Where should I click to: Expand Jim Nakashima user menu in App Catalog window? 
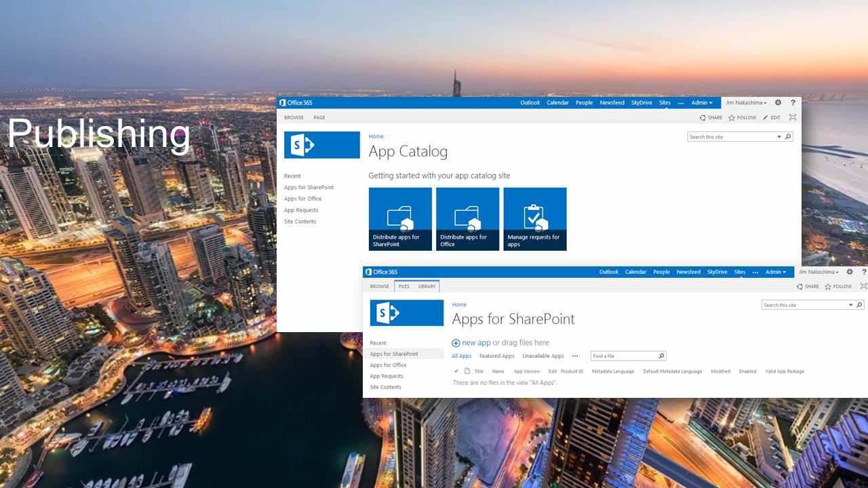coord(746,103)
